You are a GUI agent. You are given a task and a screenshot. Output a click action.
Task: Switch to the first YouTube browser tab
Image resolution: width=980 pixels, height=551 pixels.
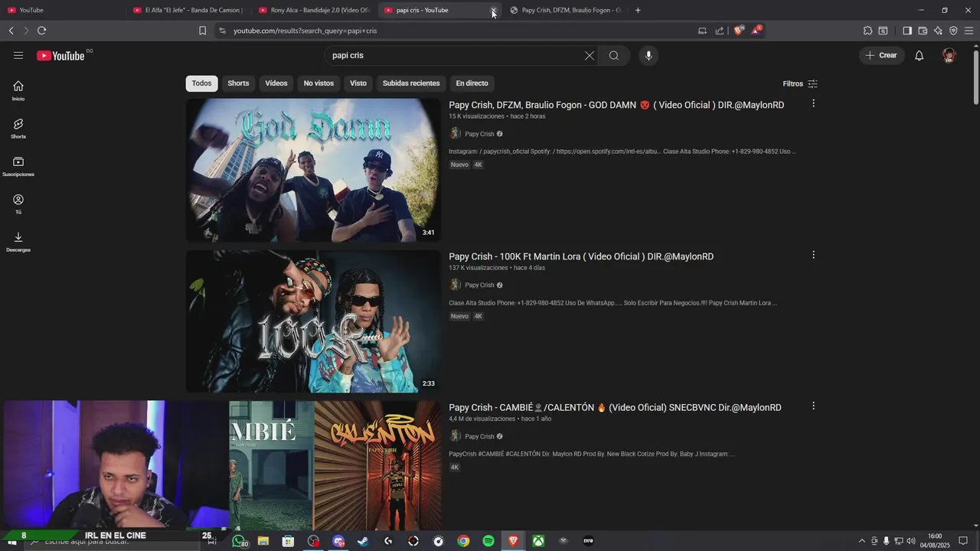pyautogui.click(x=61, y=10)
